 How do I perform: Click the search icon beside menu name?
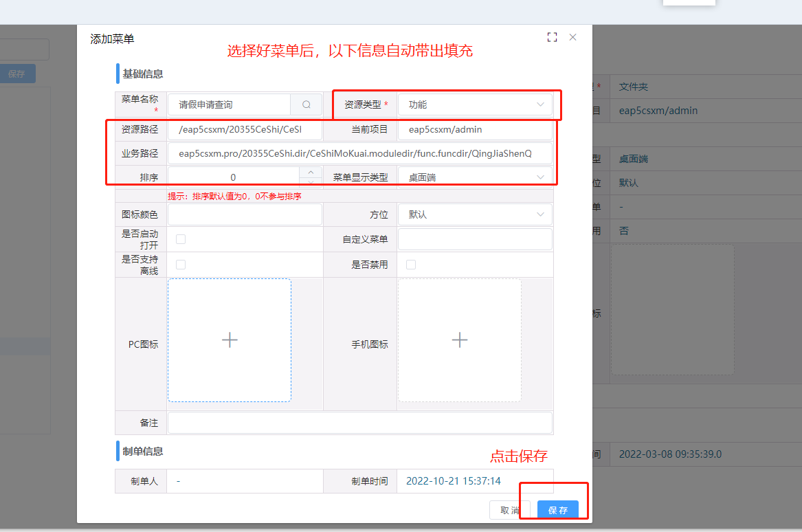[x=307, y=104]
